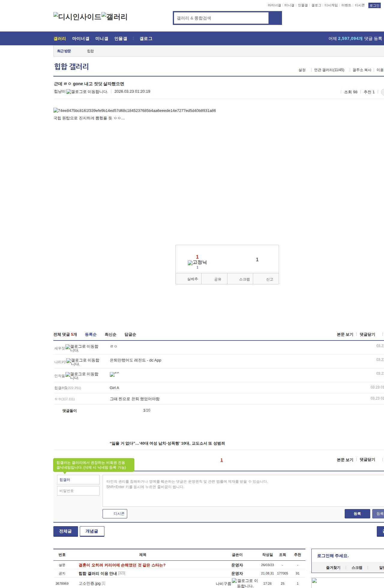Click the blue search button beside search box

(275, 18)
